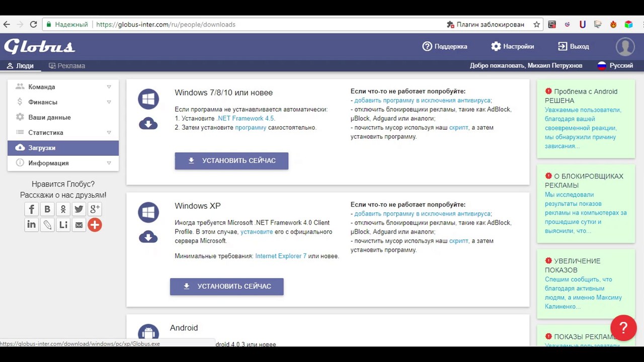Open the red question mark help bubble
The width and height of the screenshot is (644, 362).
click(623, 328)
